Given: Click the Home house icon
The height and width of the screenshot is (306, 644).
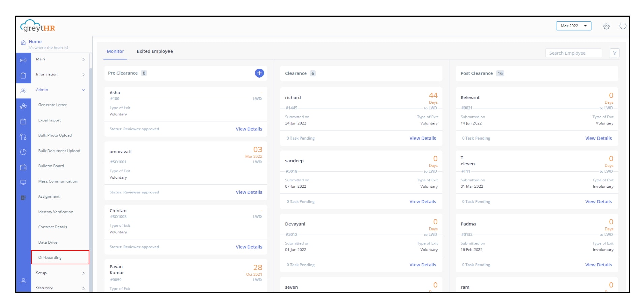Looking at the screenshot, I should click(23, 43).
